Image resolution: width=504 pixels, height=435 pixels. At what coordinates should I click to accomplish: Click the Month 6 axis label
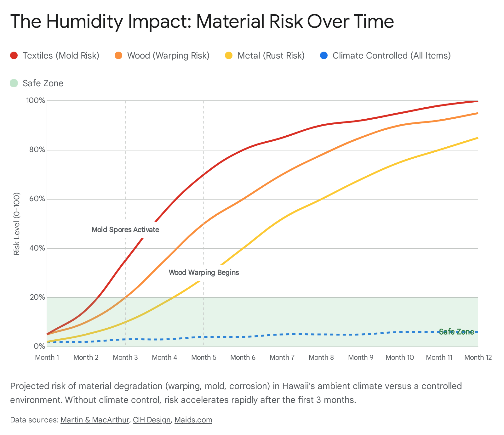coord(243,358)
